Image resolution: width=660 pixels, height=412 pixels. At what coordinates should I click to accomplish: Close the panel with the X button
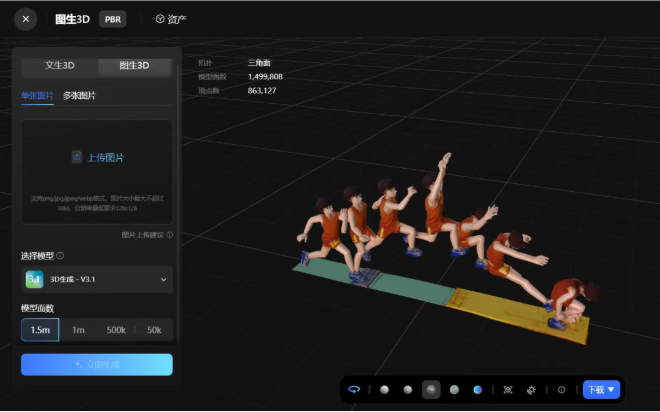[26, 19]
